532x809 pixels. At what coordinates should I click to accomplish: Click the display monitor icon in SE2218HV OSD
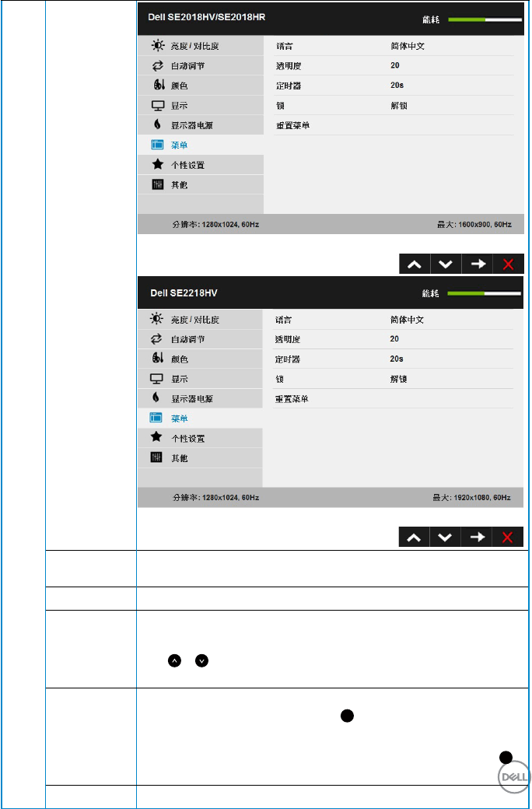(x=156, y=379)
